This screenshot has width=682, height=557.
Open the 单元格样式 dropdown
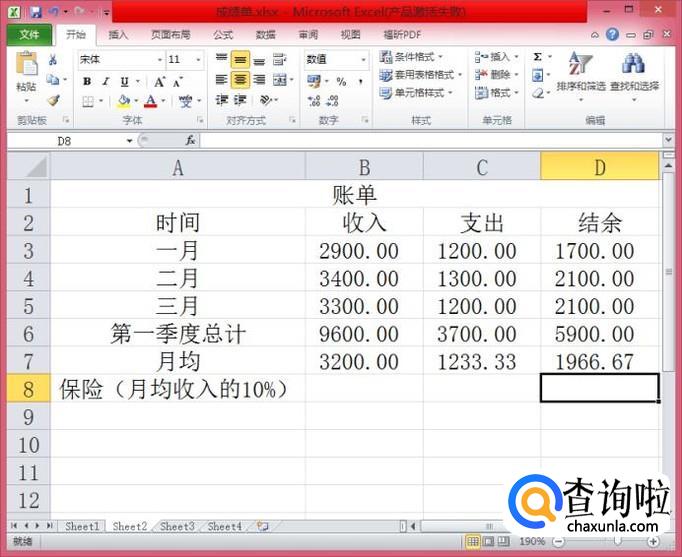[x=416, y=93]
